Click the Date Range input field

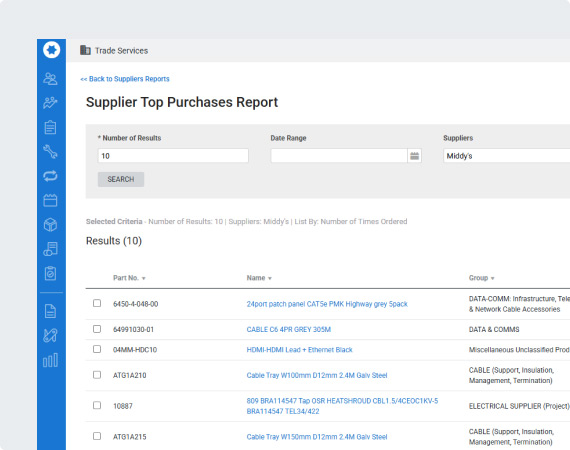coord(339,156)
